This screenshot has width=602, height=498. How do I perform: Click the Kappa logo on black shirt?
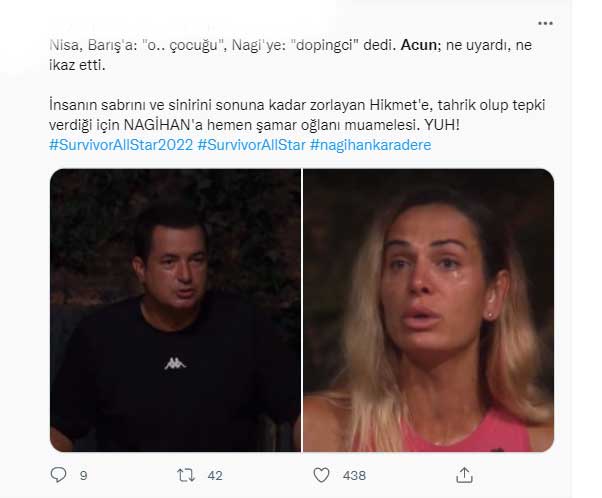175,363
